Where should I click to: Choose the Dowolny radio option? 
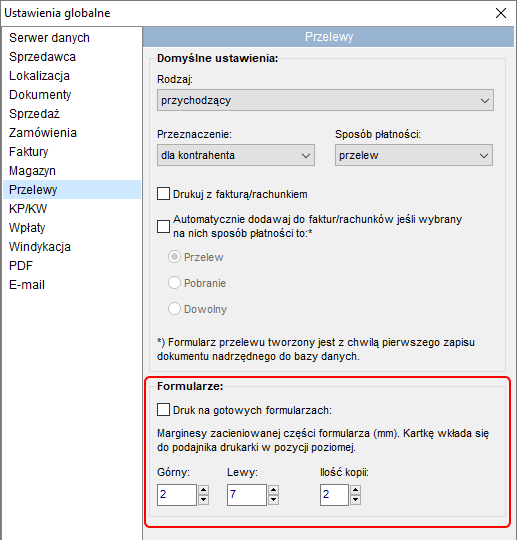[174, 309]
